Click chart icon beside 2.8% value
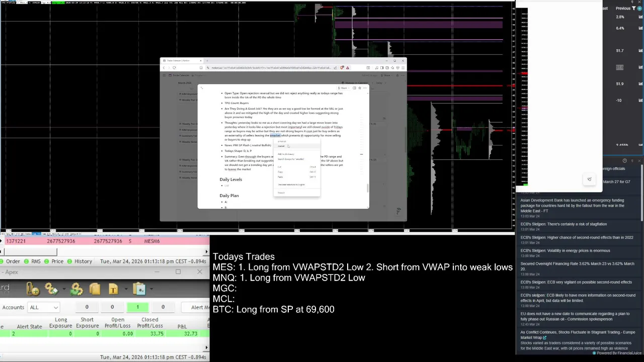This screenshot has height=362, width=644. point(640,17)
